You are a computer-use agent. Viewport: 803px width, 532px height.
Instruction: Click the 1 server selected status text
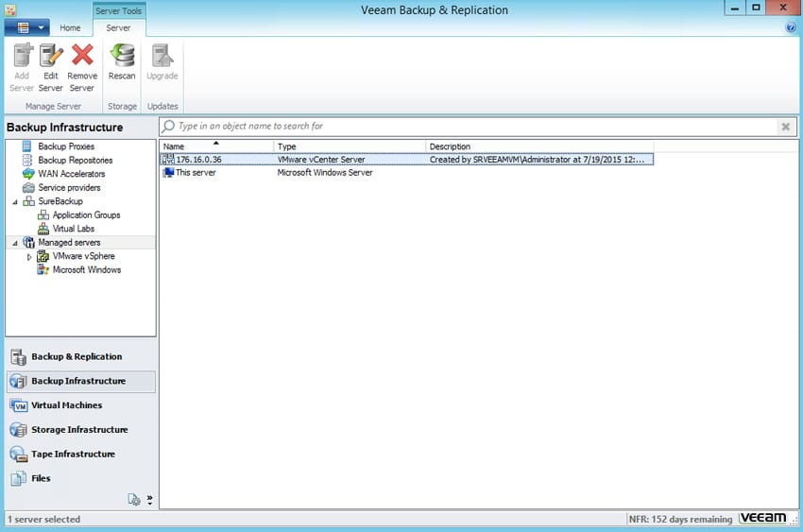(x=44, y=519)
